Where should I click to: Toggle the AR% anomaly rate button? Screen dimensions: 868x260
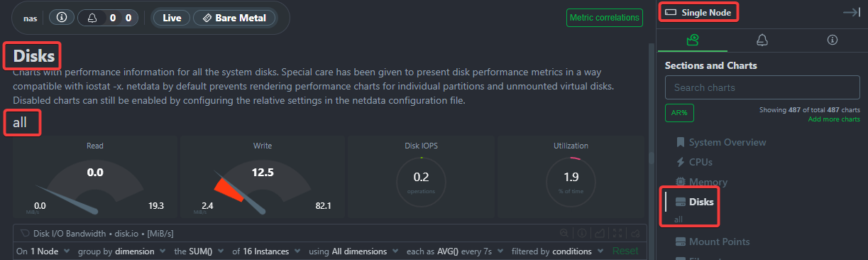(x=679, y=113)
